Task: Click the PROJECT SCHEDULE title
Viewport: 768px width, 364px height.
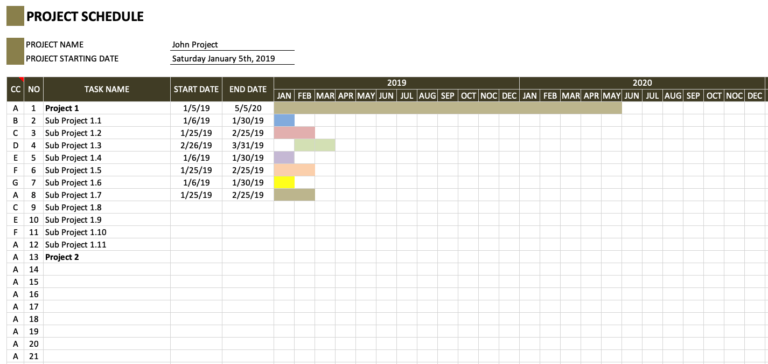Action: pos(85,17)
